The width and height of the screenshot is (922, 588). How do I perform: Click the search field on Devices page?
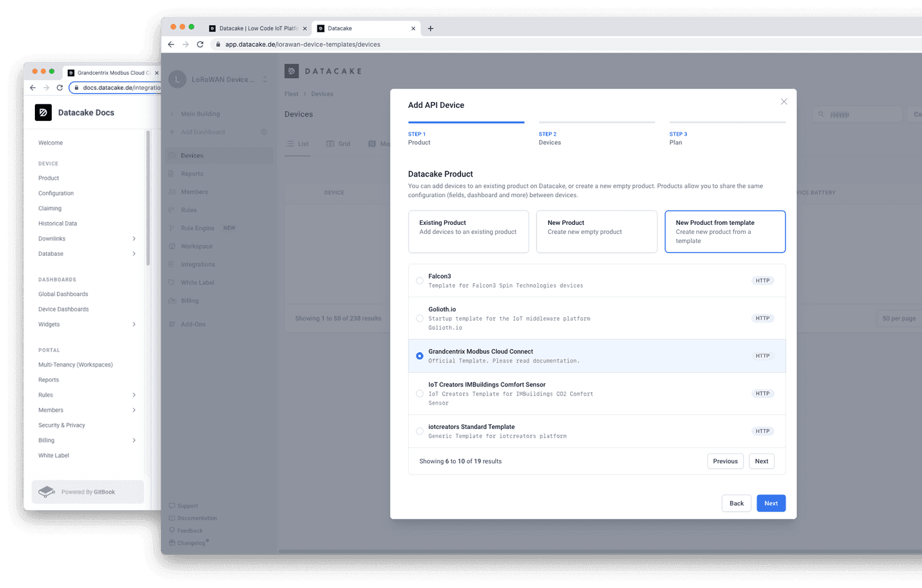(x=857, y=114)
